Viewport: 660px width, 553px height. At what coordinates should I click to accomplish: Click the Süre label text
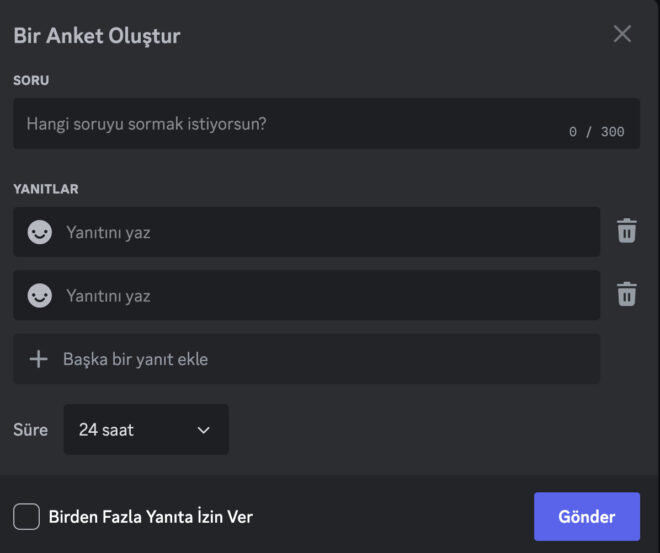(x=30, y=430)
